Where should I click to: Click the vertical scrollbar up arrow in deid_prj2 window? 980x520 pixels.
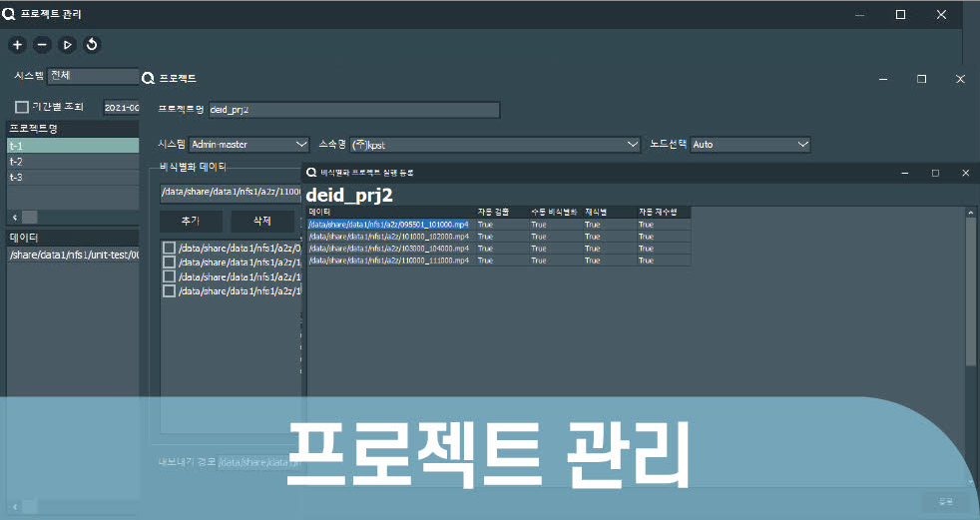[970, 213]
